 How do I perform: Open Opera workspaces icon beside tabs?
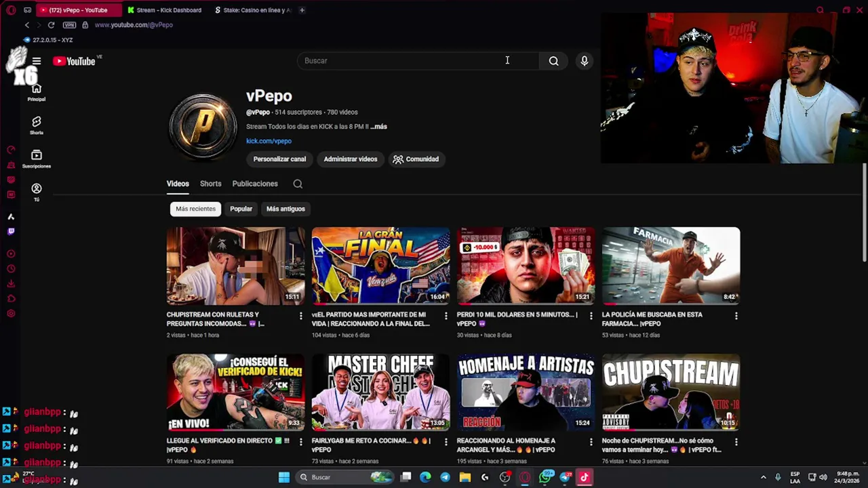click(27, 10)
